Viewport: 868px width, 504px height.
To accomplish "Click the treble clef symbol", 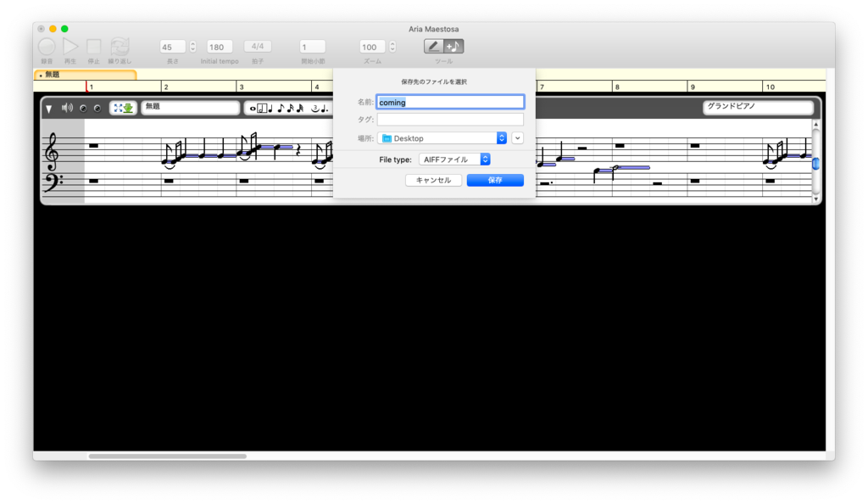I will point(52,152).
